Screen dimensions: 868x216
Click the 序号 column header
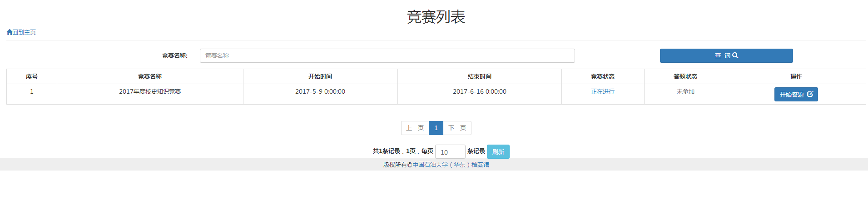coord(32,76)
